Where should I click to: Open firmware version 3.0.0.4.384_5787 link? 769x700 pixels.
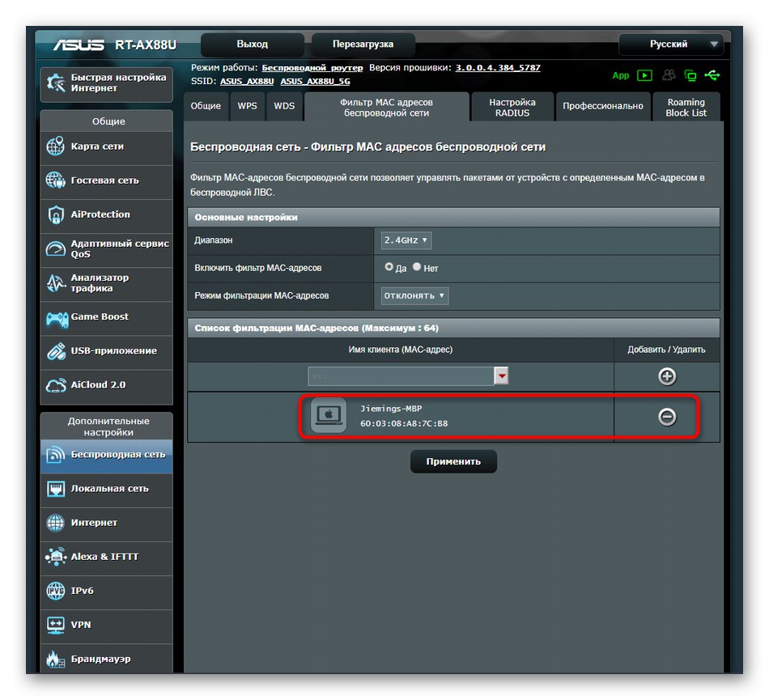point(498,68)
